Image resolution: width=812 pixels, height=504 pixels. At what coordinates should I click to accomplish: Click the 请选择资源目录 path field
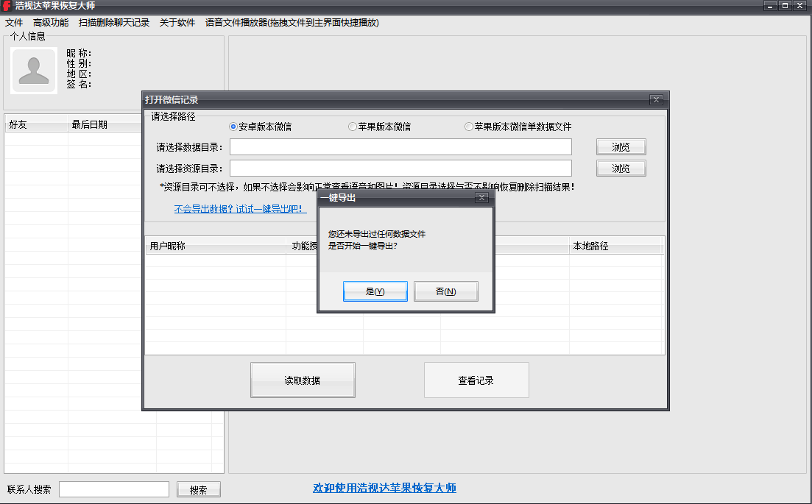[400, 168]
